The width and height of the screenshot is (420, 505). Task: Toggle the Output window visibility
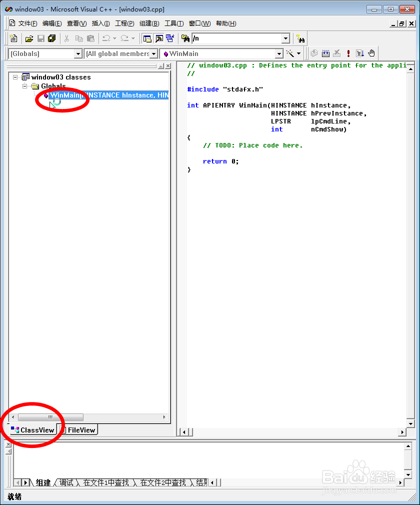click(158, 38)
